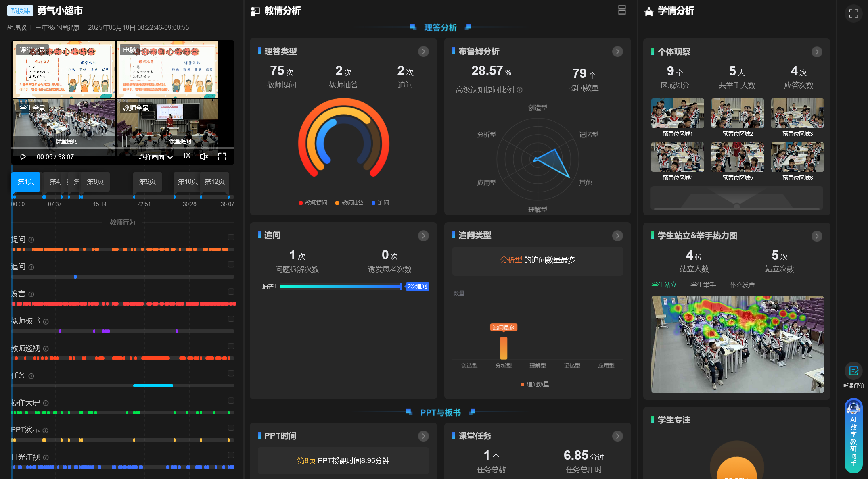Click the 追问 marker dot on timeline
This screenshot has width=868, height=479.
75,277
